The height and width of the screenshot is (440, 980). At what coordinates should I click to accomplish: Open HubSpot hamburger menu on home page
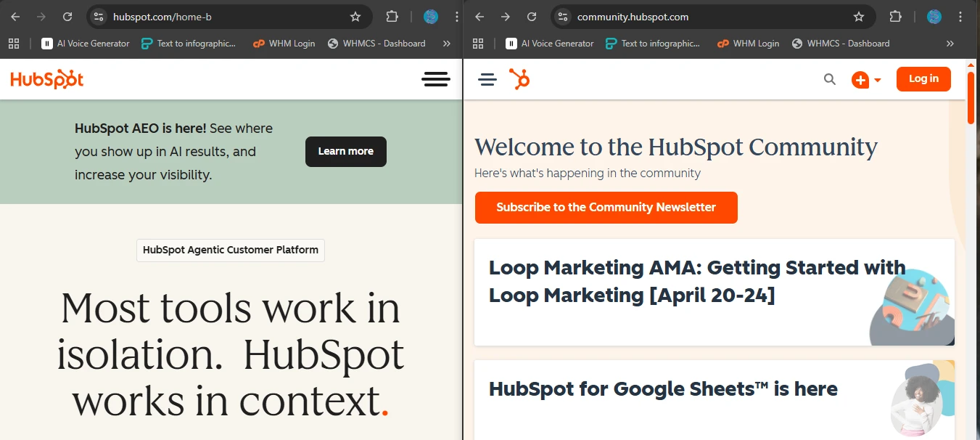[x=436, y=79]
